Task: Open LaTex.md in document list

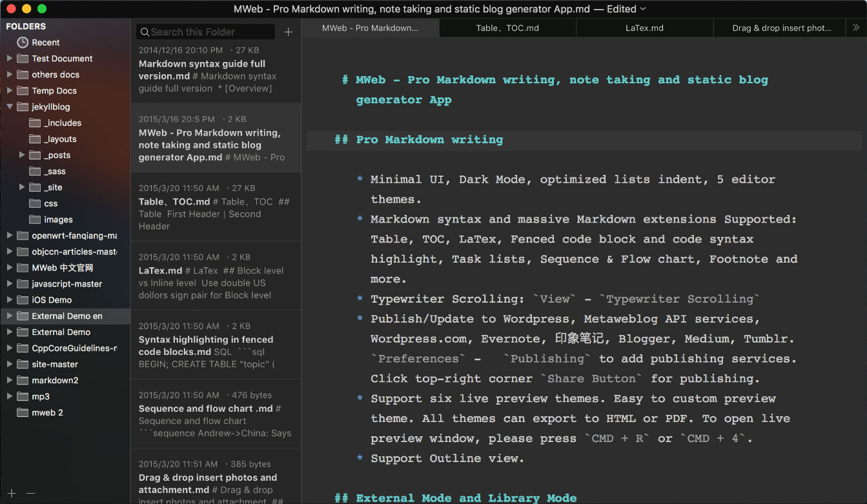Action: pos(216,276)
